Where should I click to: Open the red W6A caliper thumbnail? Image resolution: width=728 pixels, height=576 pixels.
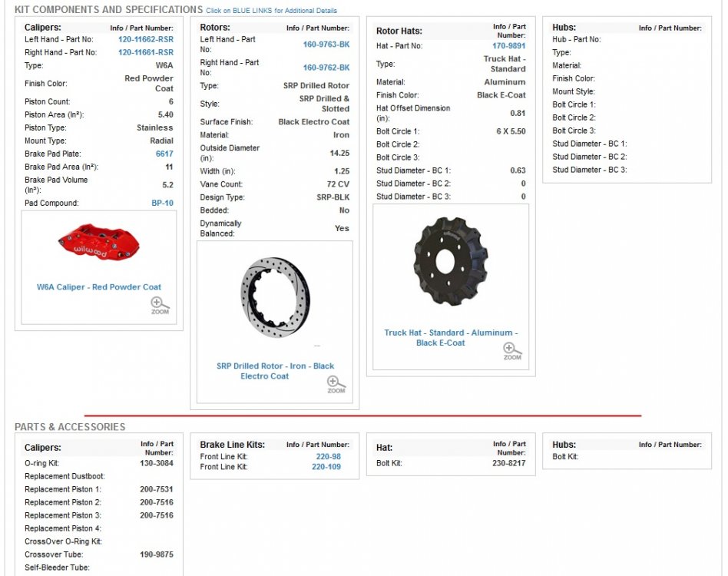tap(98, 241)
